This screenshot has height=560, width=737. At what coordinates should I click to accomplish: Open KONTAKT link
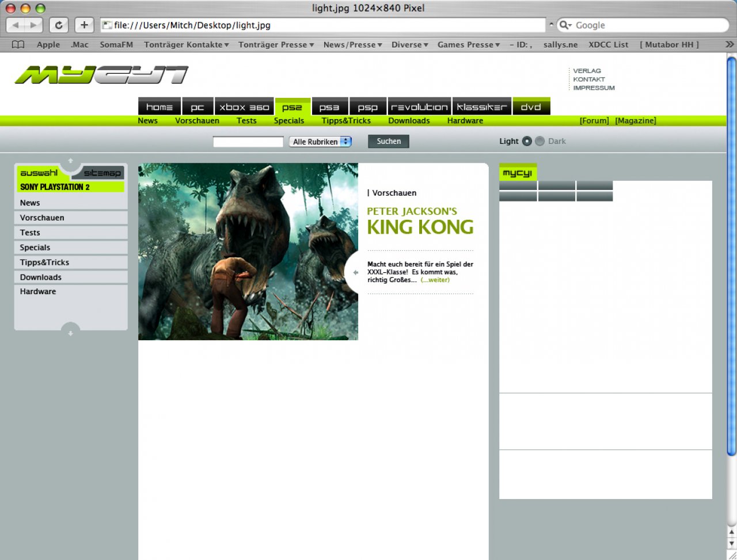click(x=589, y=79)
